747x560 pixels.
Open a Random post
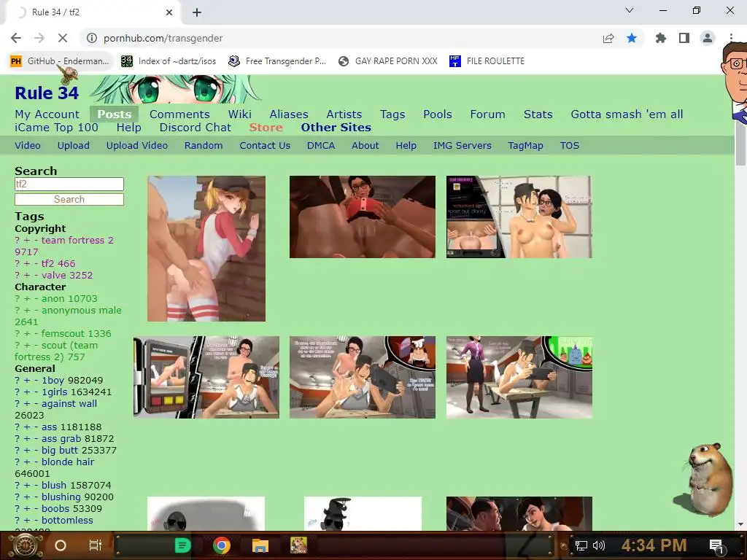[x=204, y=146]
